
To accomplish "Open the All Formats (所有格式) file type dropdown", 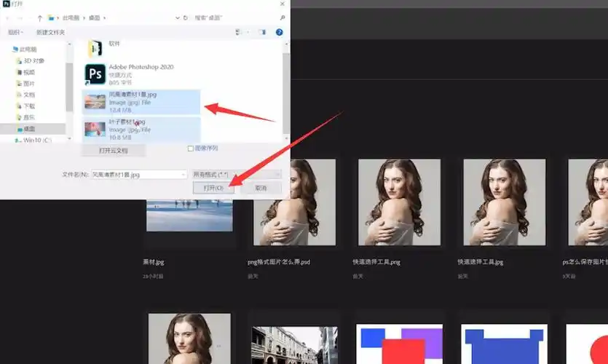I will [x=237, y=175].
